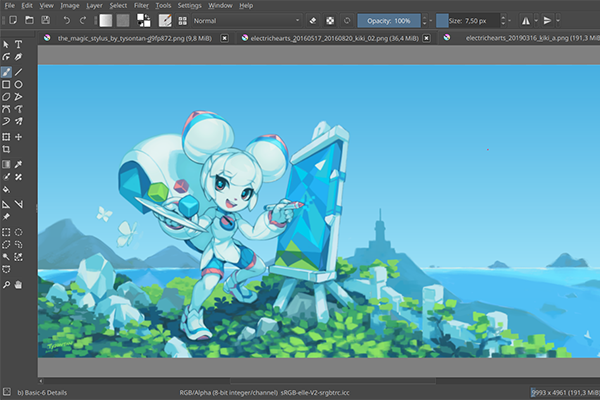Viewport: 600px width, 400px height.
Task: Choose the Pan hand tool
Action: (x=19, y=284)
